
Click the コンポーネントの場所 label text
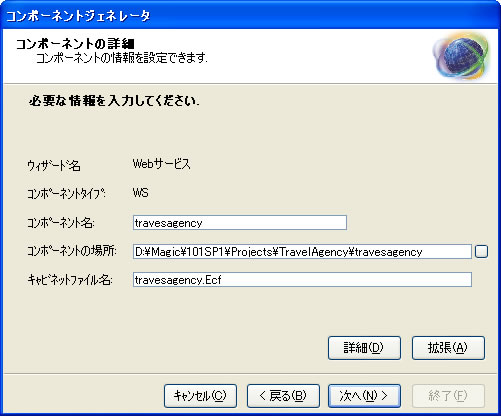[72, 251]
